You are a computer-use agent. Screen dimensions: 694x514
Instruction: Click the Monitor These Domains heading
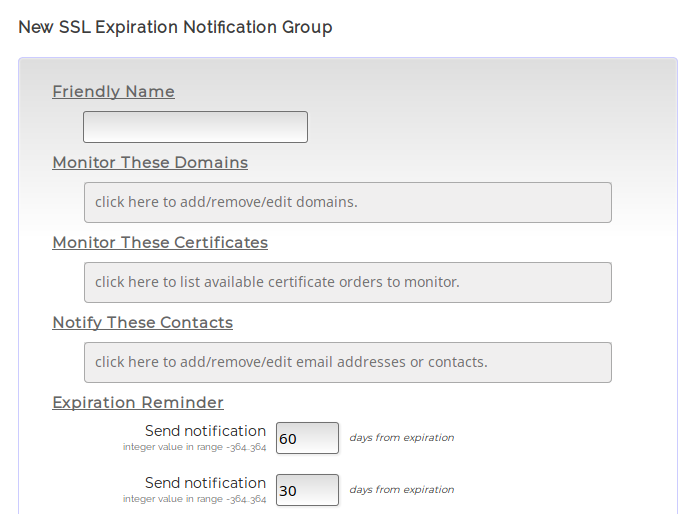tap(150, 162)
